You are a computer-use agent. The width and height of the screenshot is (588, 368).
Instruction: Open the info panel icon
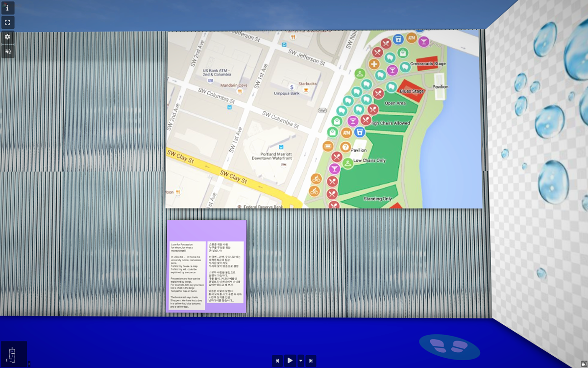8,8
